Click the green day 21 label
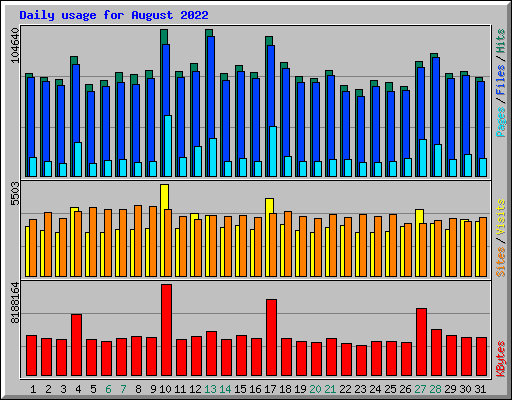This screenshot has height=400, width=512. [330, 389]
